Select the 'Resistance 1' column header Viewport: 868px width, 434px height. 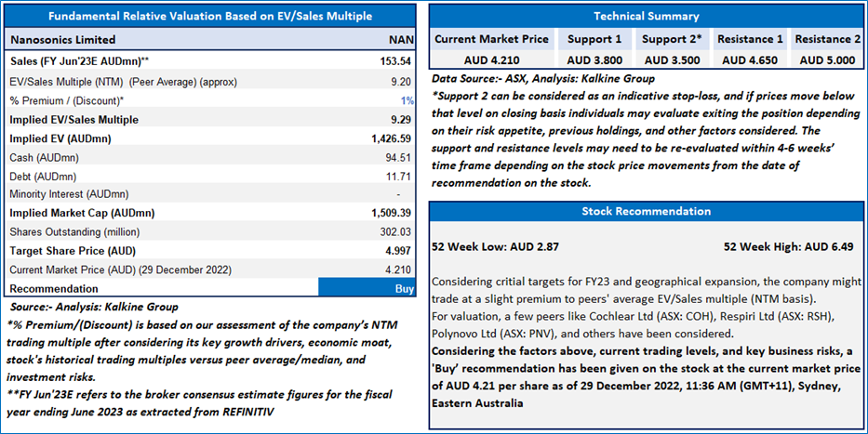coord(750,39)
